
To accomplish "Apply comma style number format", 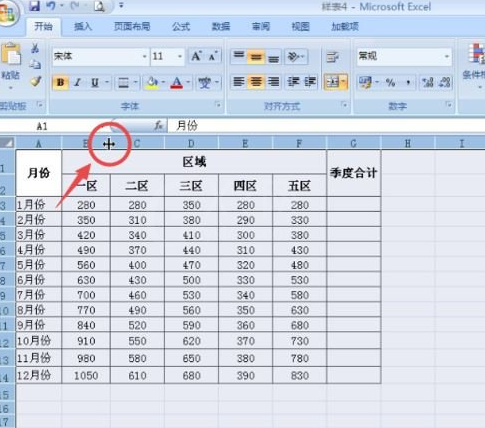I will (x=408, y=82).
